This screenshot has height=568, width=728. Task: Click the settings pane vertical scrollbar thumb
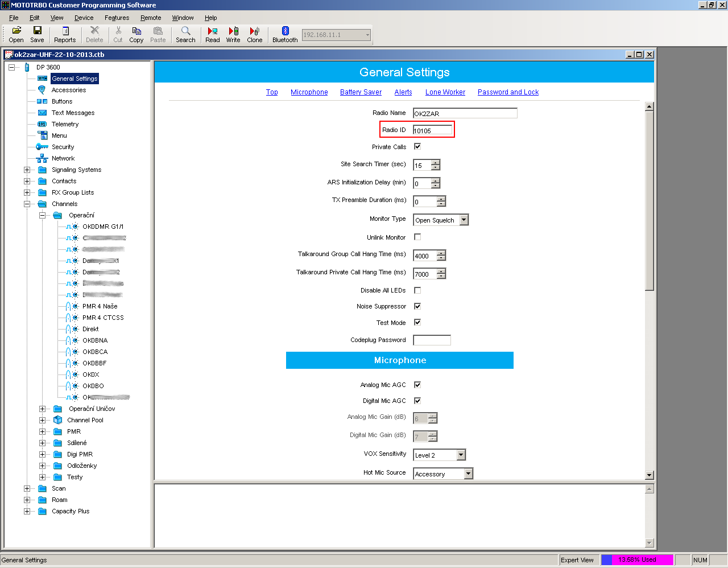650,201
